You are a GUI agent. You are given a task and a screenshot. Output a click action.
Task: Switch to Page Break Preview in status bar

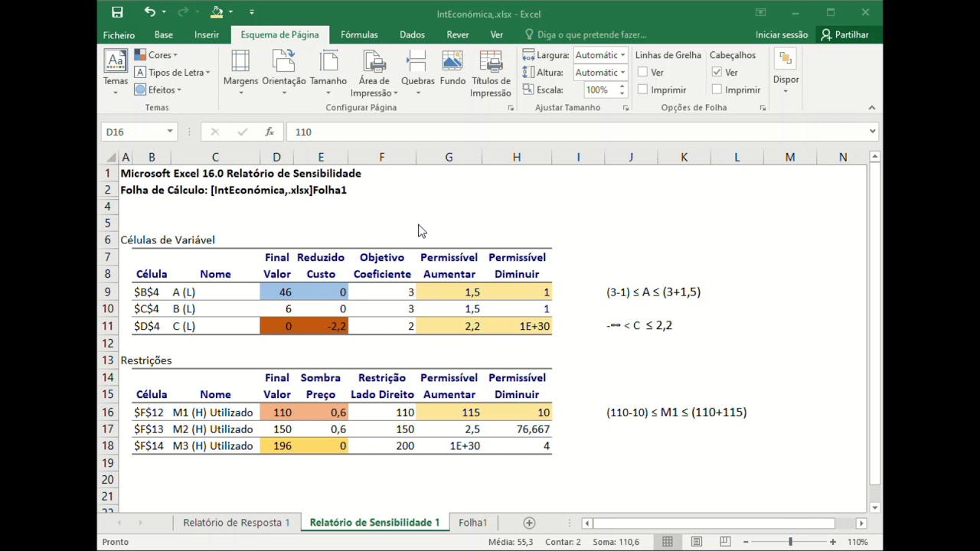pyautogui.click(x=724, y=542)
